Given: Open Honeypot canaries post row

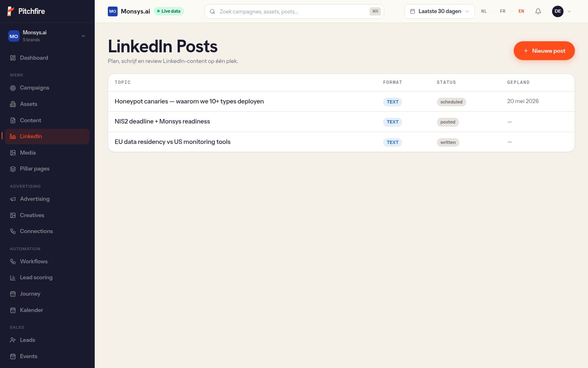Looking at the screenshot, I should [341, 101].
